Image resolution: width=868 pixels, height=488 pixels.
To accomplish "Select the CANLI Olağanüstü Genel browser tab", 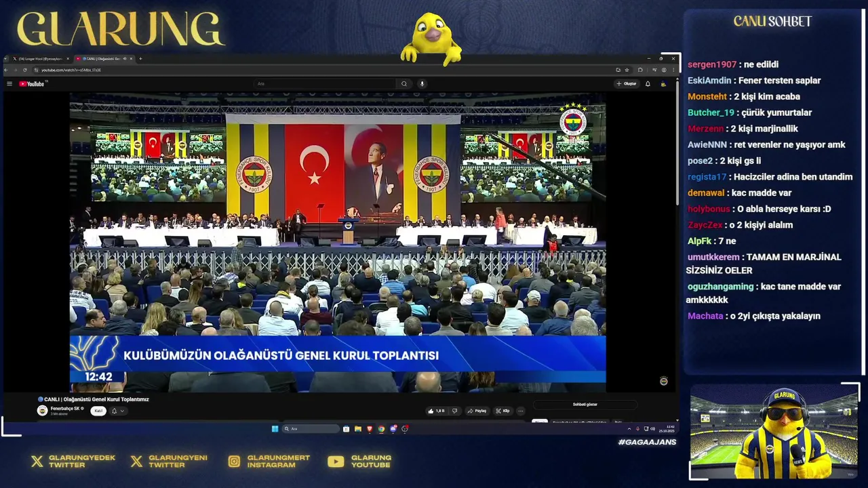I will pos(103,59).
